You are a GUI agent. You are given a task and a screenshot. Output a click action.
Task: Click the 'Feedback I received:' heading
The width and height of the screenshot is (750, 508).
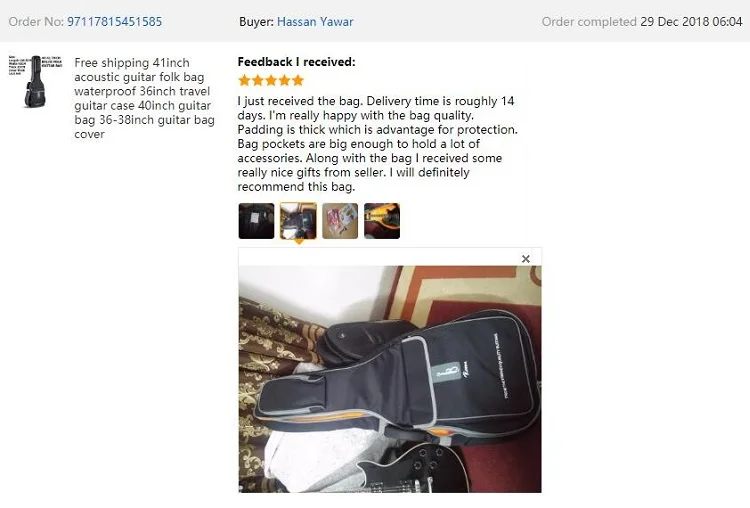pos(297,62)
